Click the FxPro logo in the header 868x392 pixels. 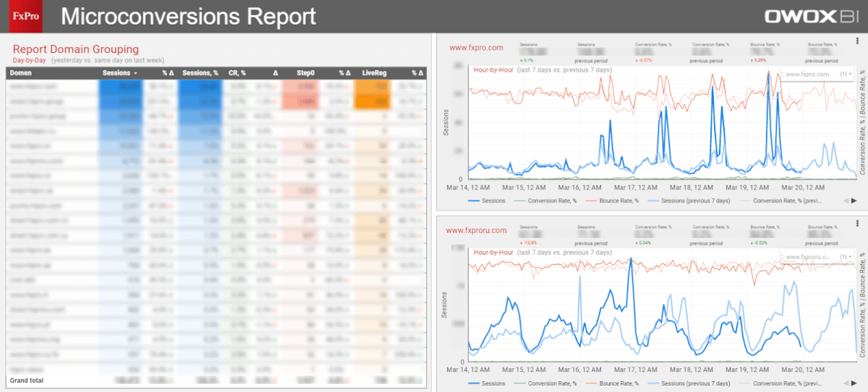[26, 16]
